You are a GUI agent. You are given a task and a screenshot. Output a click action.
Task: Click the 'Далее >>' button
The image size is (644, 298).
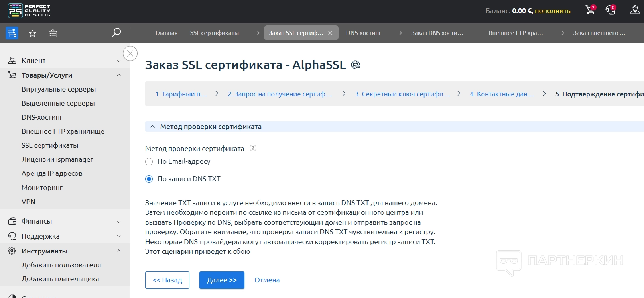222,280
